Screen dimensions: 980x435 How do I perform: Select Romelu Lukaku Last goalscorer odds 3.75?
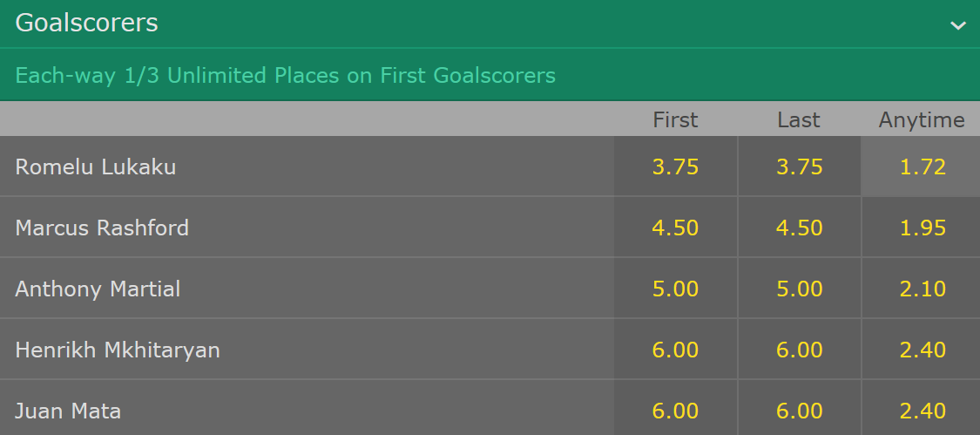point(799,167)
